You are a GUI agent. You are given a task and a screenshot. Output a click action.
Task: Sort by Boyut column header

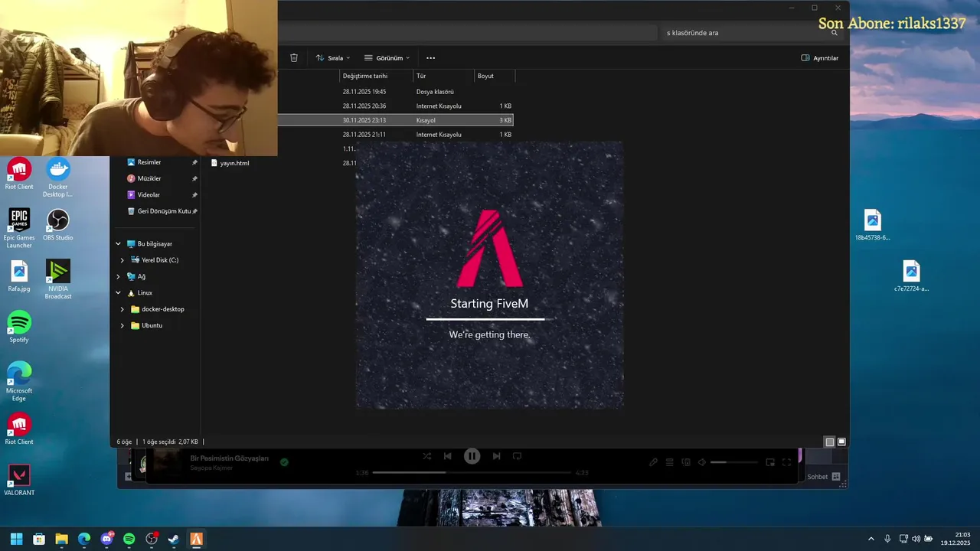tap(495, 76)
